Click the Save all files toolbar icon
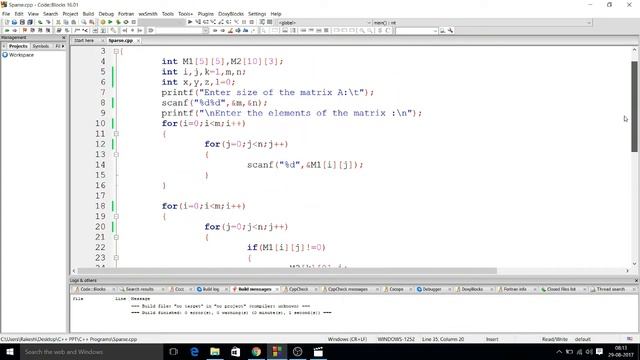 (30, 22)
